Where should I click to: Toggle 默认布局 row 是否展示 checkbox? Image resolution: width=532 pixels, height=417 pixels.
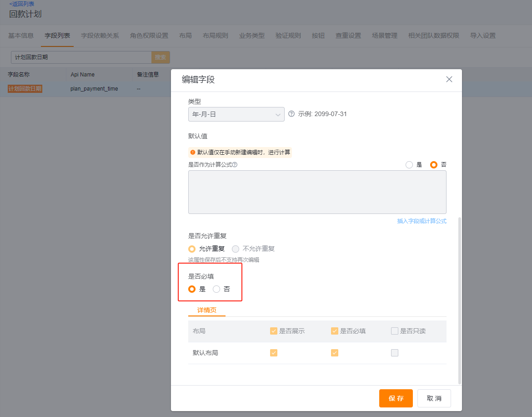click(273, 353)
